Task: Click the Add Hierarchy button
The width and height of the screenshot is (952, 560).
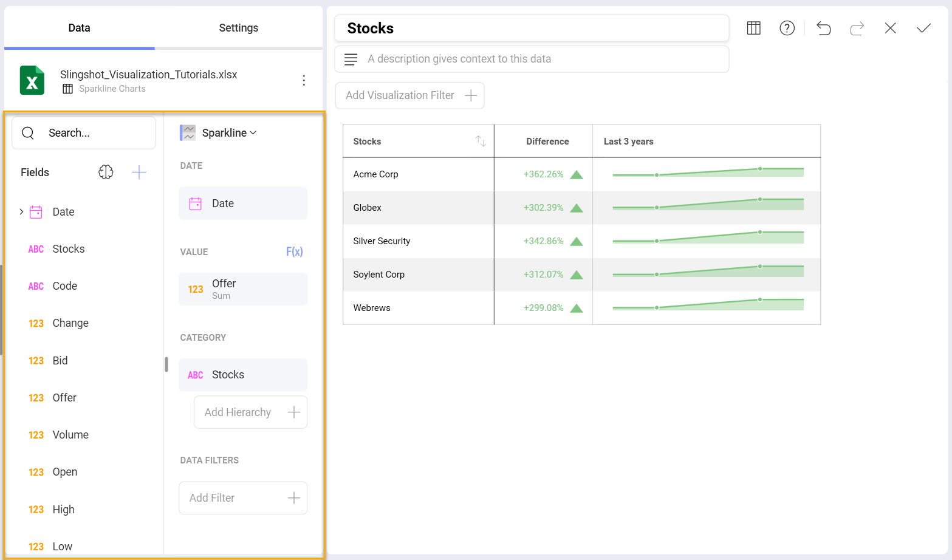Action: 250,412
